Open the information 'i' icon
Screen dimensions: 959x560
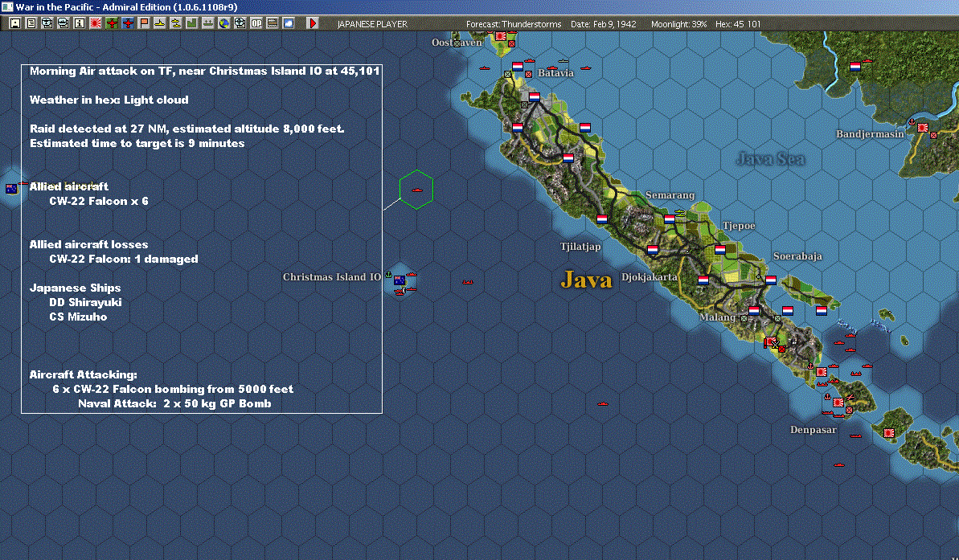coord(80,23)
